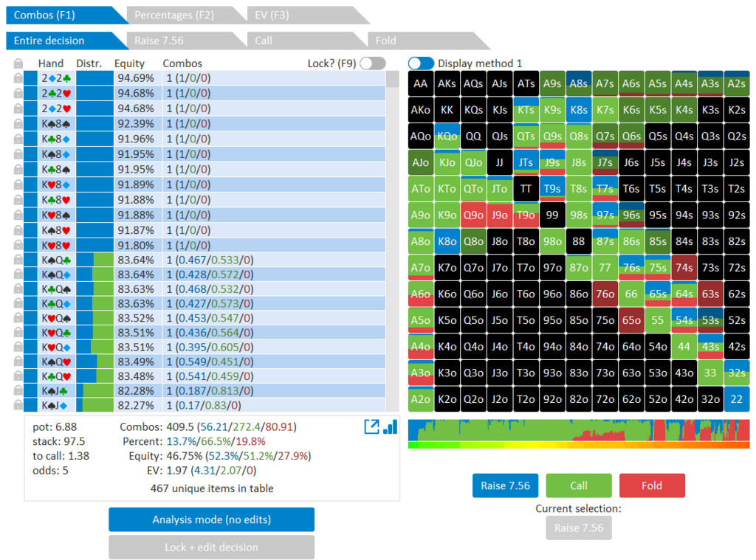
Task: Click the 92.39% equity value
Action: (x=136, y=124)
